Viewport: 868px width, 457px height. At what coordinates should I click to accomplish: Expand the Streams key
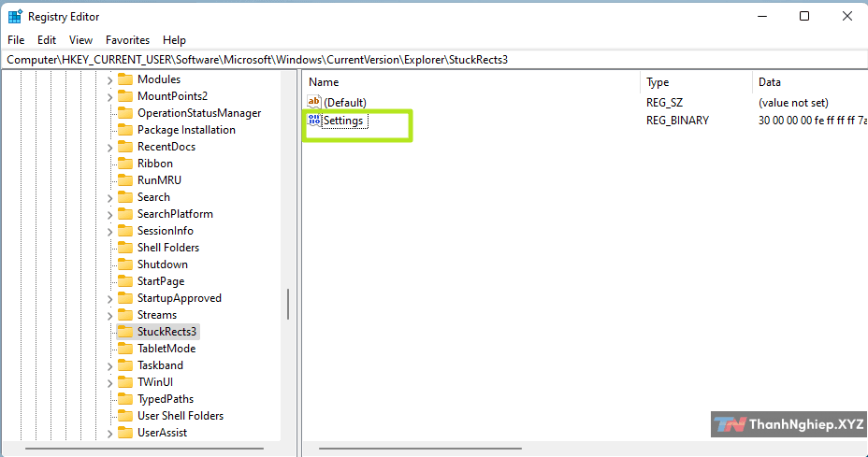(x=109, y=315)
